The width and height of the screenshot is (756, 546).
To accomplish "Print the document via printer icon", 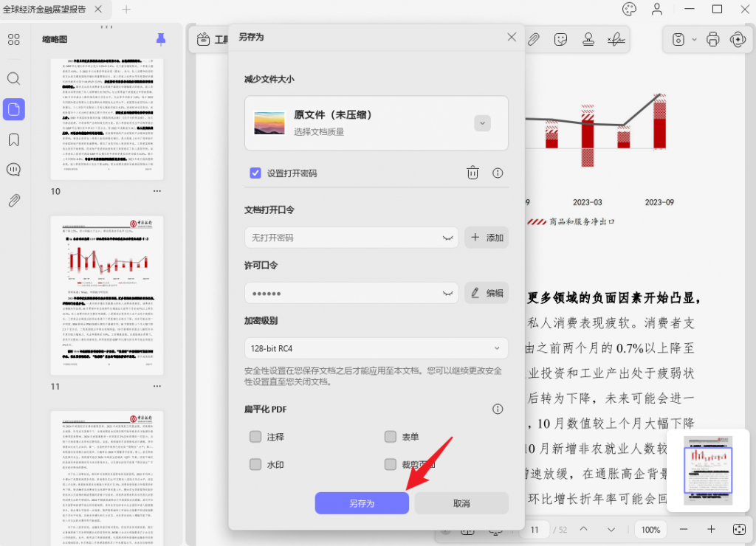I will click(x=713, y=39).
